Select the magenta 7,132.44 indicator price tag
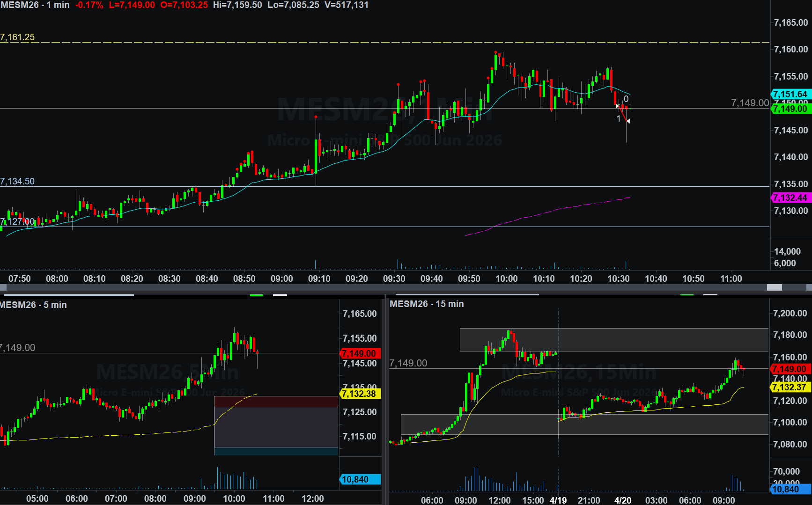This screenshot has width=812, height=505. (x=790, y=198)
